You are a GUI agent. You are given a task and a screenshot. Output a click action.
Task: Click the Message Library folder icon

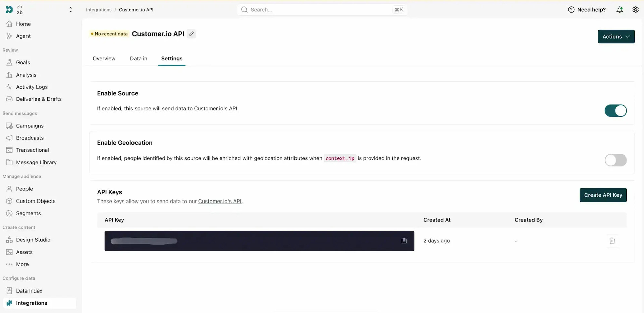pyautogui.click(x=9, y=162)
